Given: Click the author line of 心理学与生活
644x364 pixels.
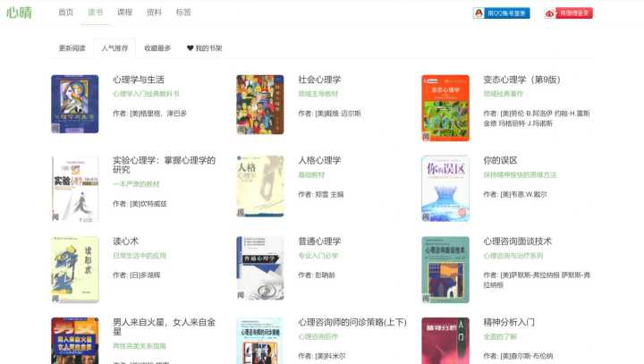Looking at the screenshot, I should [x=150, y=114].
